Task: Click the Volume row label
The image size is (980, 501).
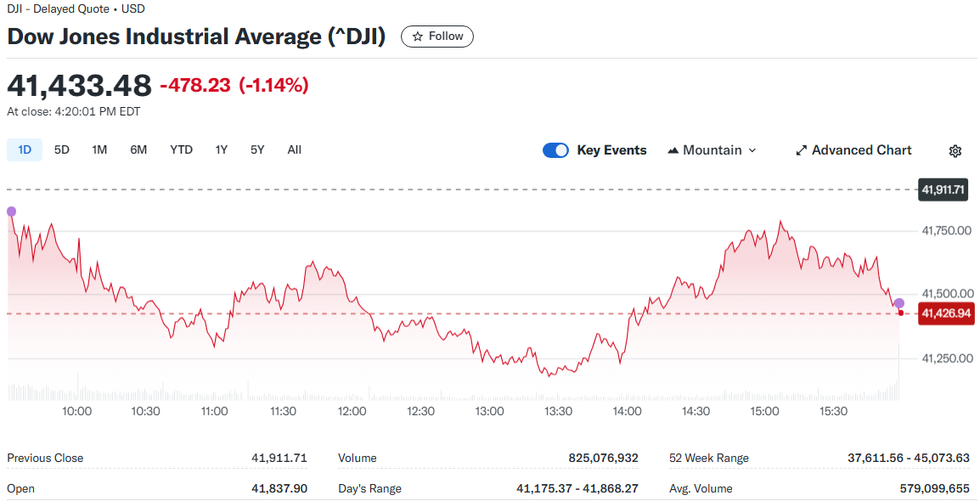Action: [x=358, y=458]
